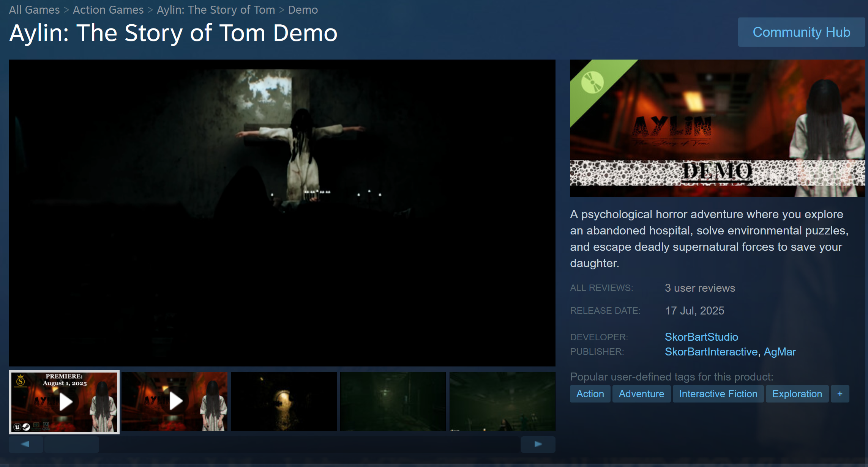The image size is (868, 467).
Task: Click the 'PUBLISHER:' label
Action: coord(597,352)
